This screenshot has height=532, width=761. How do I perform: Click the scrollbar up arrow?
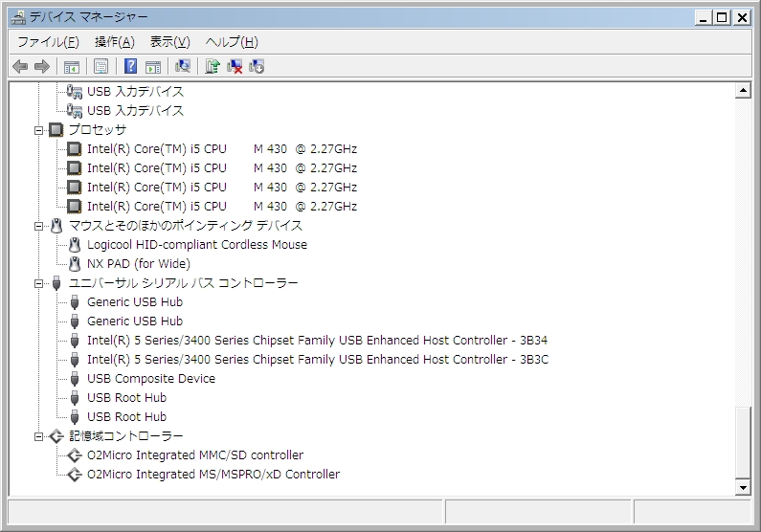[x=743, y=91]
